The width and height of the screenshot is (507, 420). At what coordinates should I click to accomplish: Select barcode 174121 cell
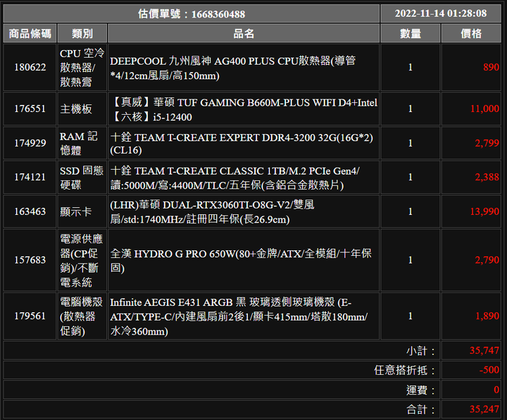tap(30, 178)
